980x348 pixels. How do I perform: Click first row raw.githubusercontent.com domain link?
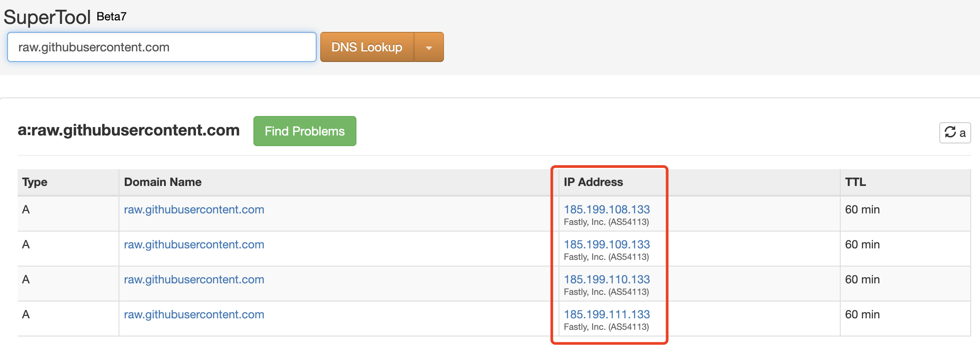coord(194,209)
